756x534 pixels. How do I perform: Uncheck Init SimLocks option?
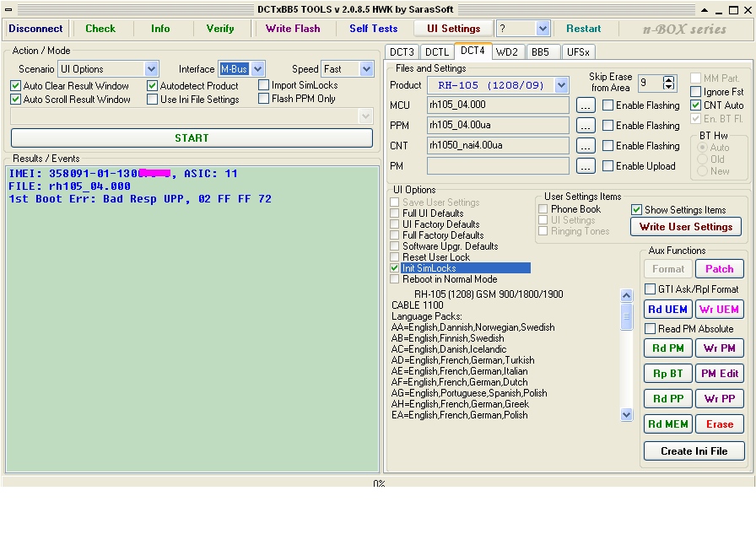pyautogui.click(x=395, y=268)
